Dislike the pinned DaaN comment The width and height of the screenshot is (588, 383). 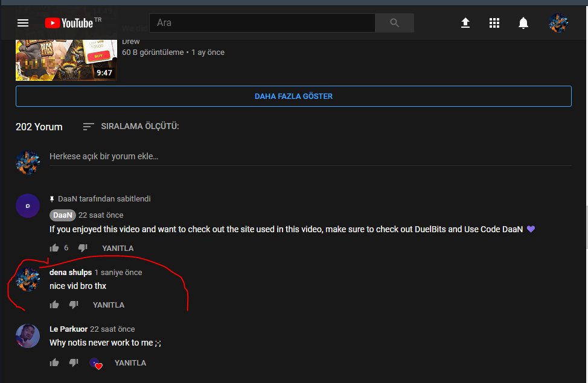click(83, 248)
